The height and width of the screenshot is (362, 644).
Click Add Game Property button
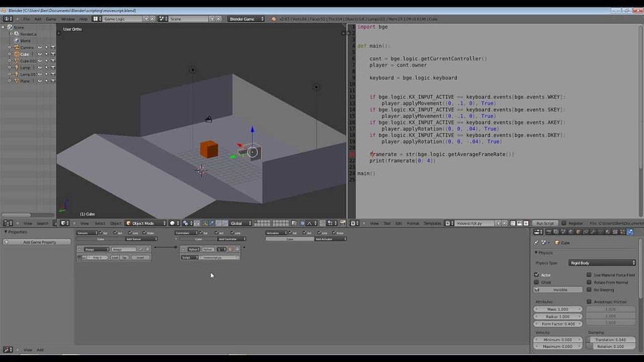coord(37,242)
